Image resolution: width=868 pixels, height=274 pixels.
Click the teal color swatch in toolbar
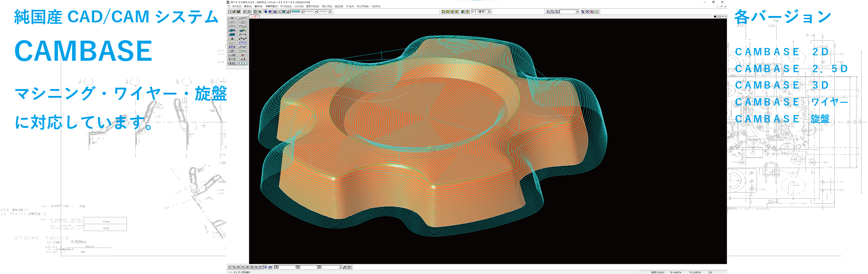[296, 11]
